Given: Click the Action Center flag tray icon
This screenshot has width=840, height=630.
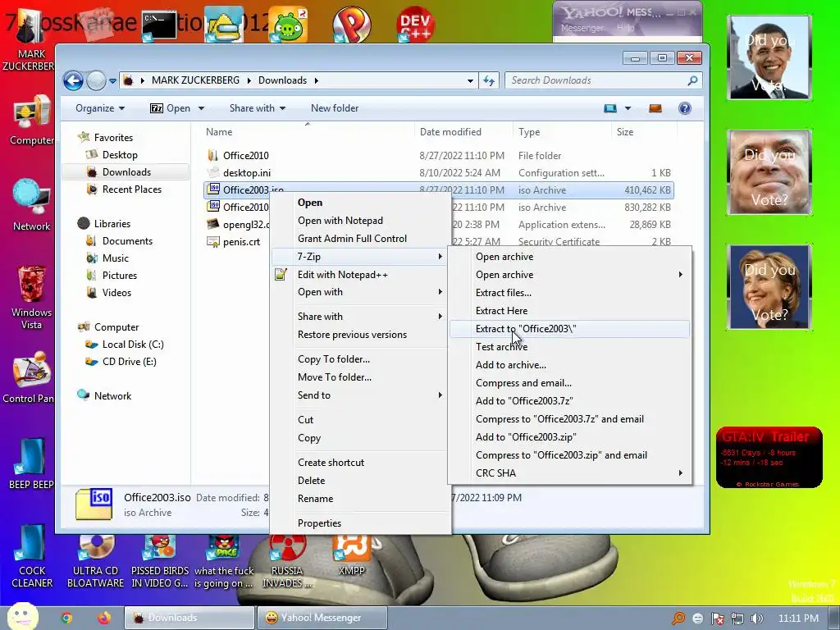Looking at the screenshot, I should click(x=717, y=619).
